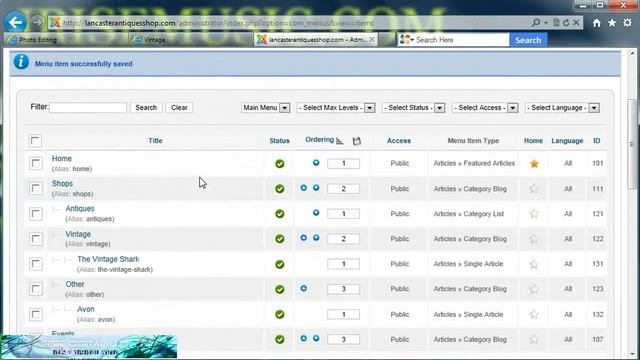This screenshot has height=360, width=640.
Task: Open the Select Access dropdown
Action: point(485,108)
